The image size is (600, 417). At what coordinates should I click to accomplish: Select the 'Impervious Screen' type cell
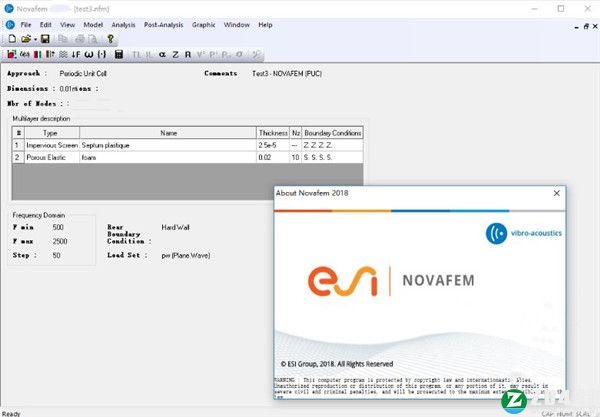pyautogui.click(x=52, y=145)
